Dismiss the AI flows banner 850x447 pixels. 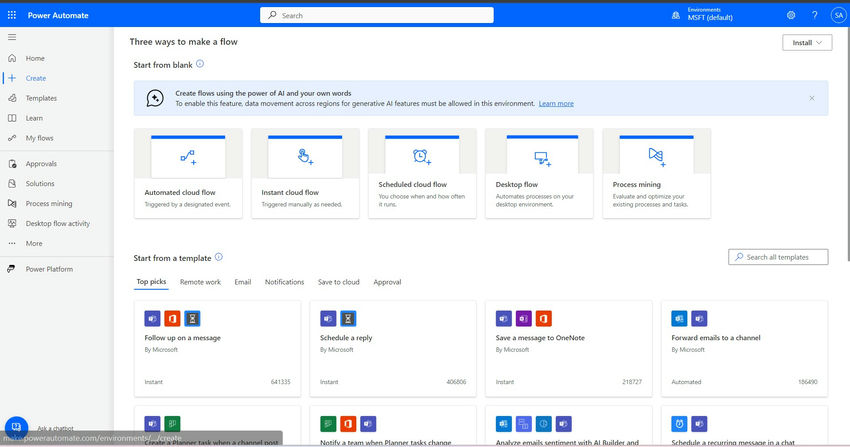(x=812, y=98)
